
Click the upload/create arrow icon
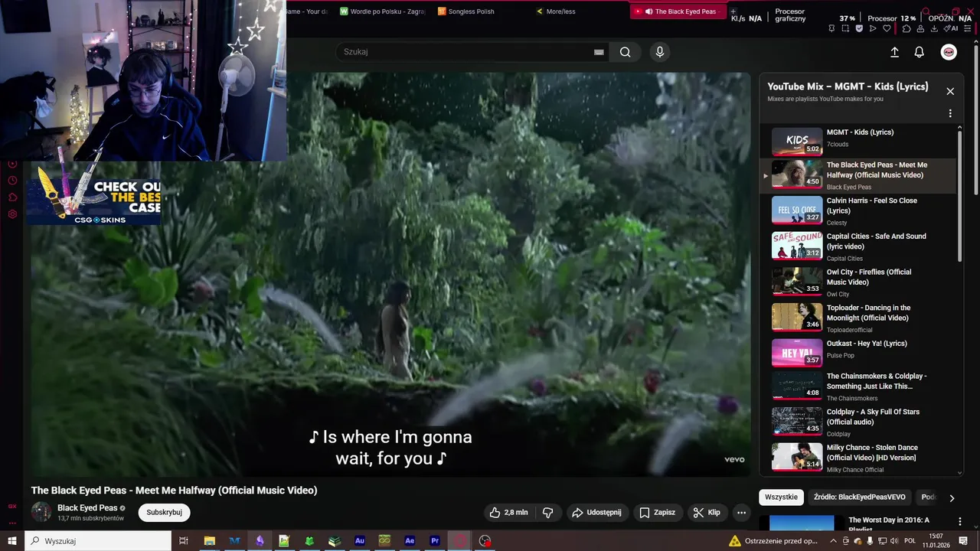click(x=894, y=52)
